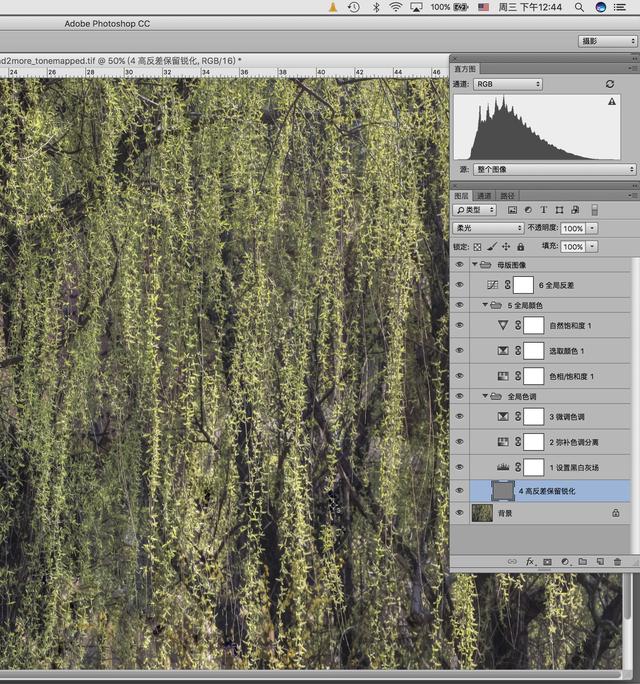Create new adjustment layer from the footer icon
This screenshot has width=640, height=684.
coord(565,562)
